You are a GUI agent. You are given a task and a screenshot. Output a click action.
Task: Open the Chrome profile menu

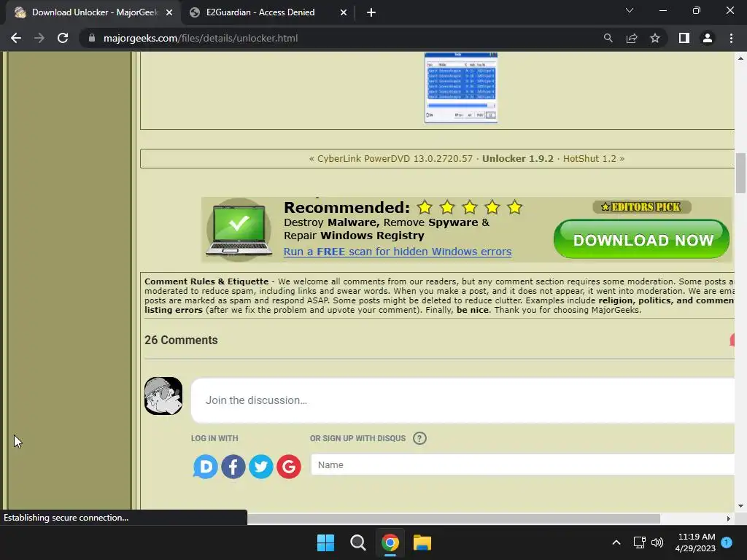pos(708,38)
